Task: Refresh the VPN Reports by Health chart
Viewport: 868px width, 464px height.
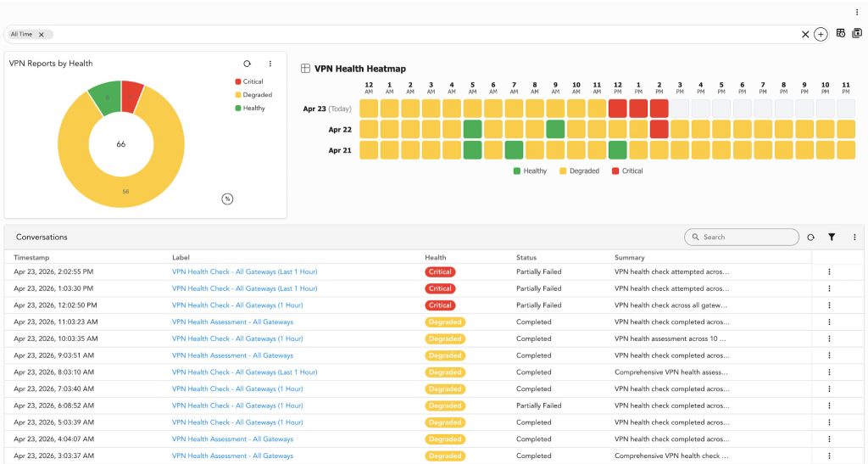Action: tap(247, 64)
